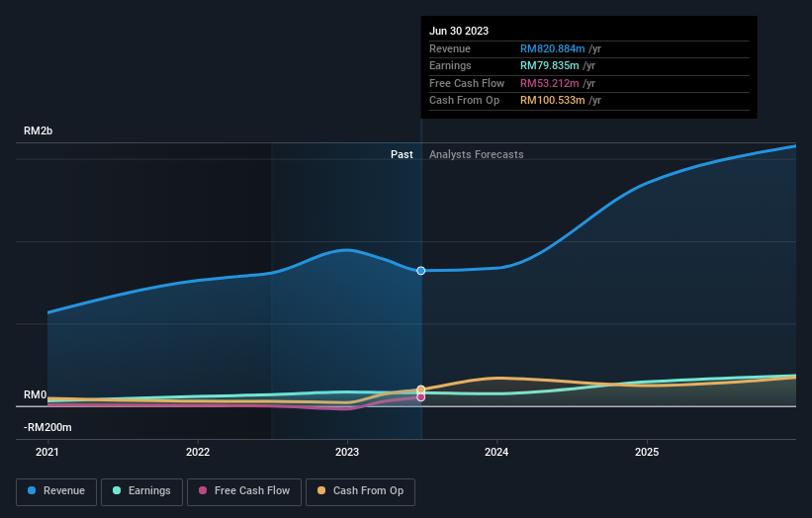Click the Earnings row label in tooltip

(451, 65)
